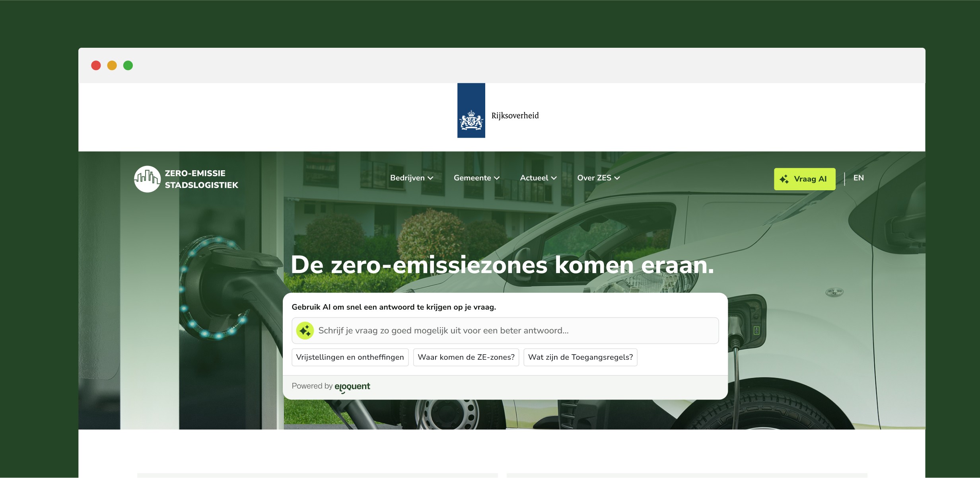Viewport: 980px width, 478px height.
Task: Expand the chevron next to Gemeente
Action: [497, 178]
